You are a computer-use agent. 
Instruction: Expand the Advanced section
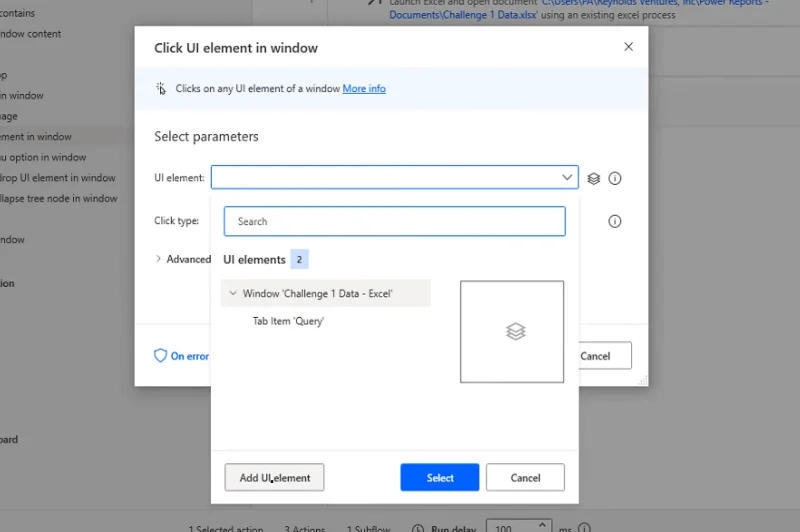tap(158, 259)
